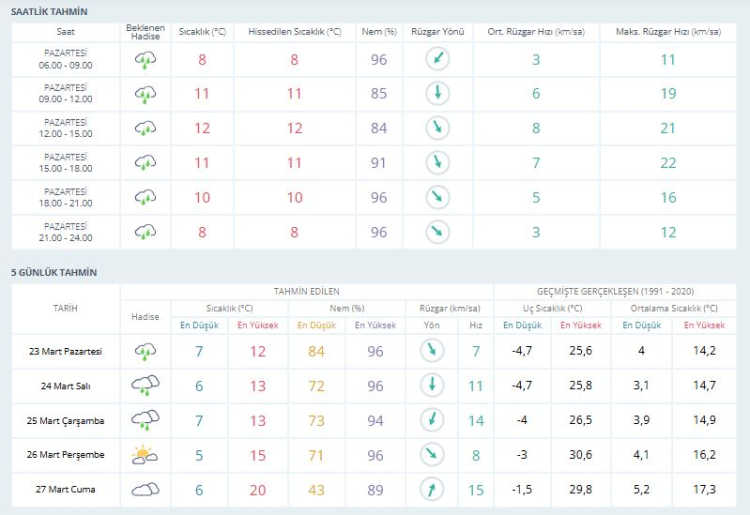Click the rain icon for 12.00 - 15.00

coord(146,128)
